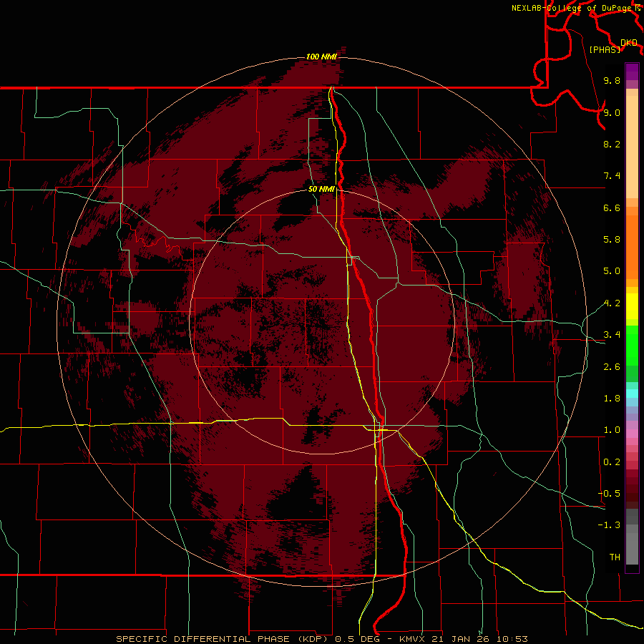Click the 4.2 value on color scale
The image size is (644, 644).
(x=612, y=303)
